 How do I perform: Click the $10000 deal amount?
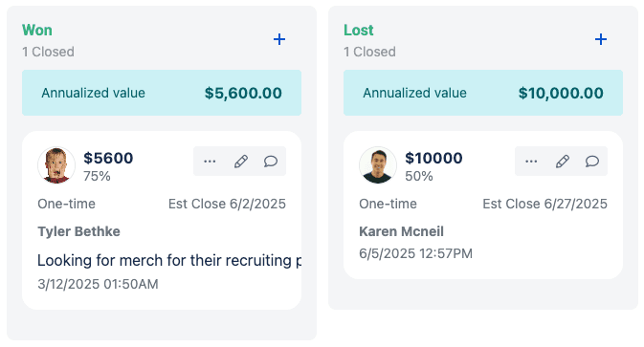pyautogui.click(x=433, y=158)
